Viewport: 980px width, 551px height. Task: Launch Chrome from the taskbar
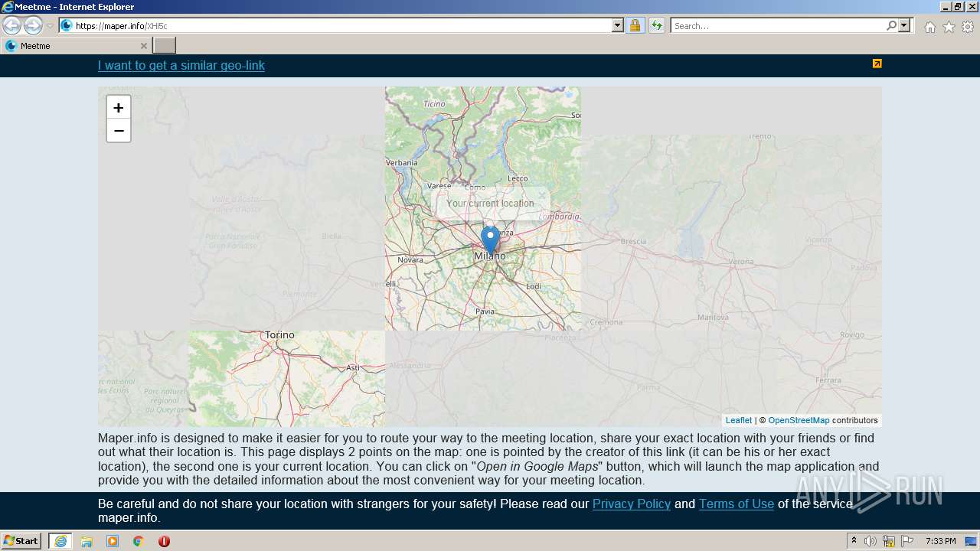pyautogui.click(x=139, y=541)
